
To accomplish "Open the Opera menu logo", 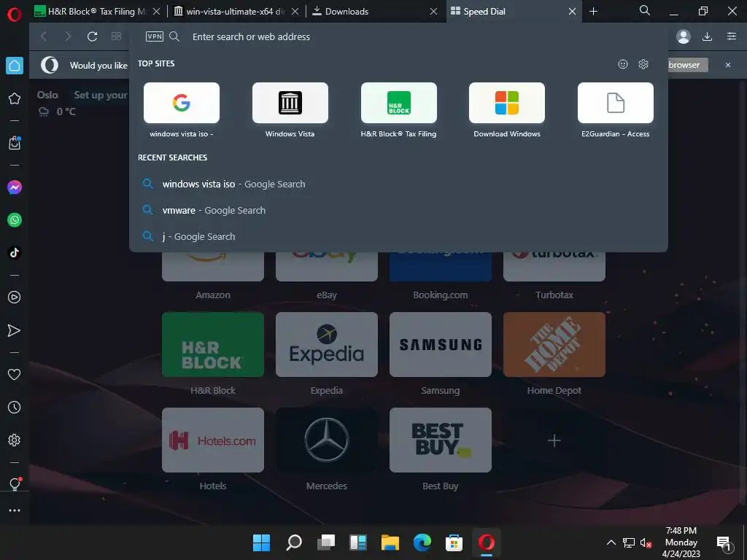I will [x=15, y=14].
